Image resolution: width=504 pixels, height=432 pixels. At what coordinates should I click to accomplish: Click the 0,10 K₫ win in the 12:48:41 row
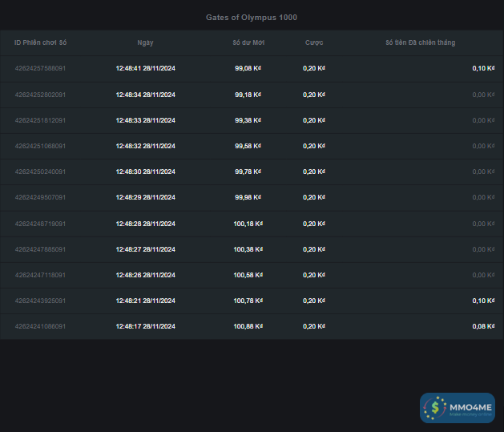(x=483, y=68)
